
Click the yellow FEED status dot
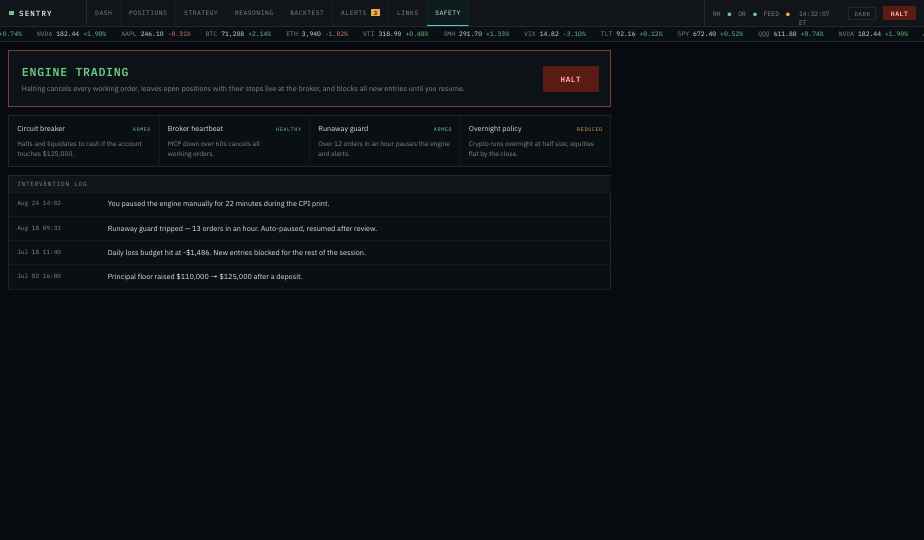tap(788, 14)
